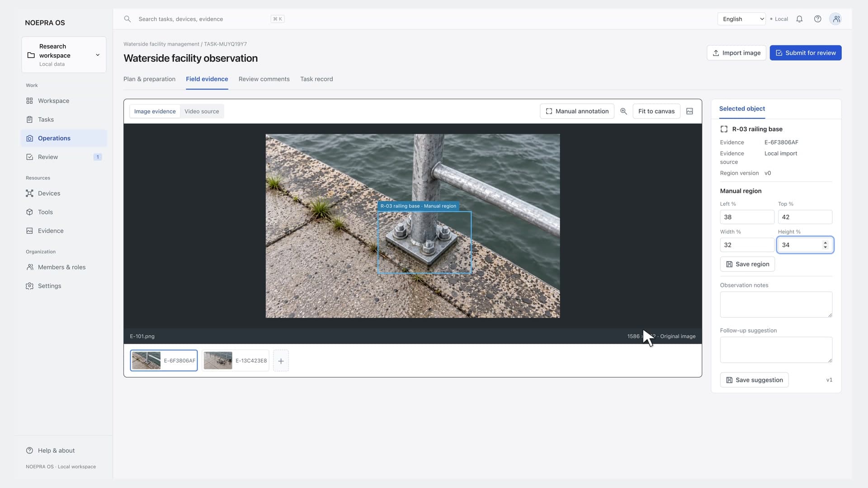Click the Members & roles people icon
The width and height of the screenshot is (868, 488).
tap(29, 267)
